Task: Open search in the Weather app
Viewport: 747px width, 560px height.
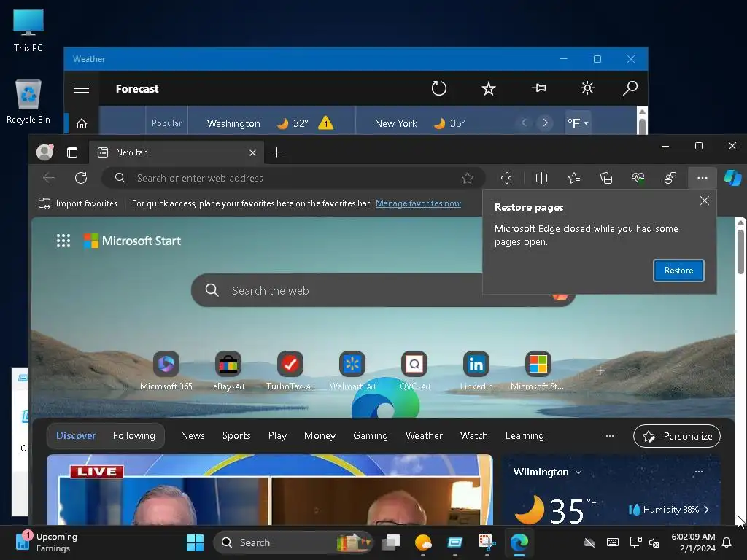Action: click(x=630, y=88)
